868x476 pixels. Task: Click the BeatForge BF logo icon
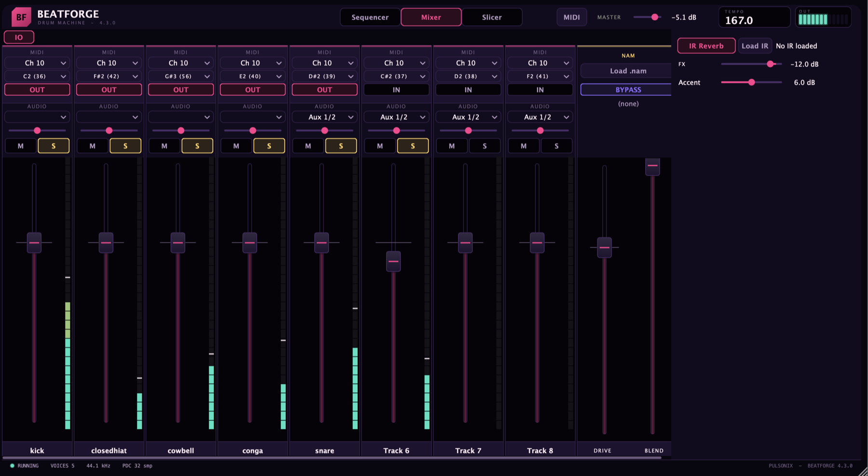(x=21, y=17)
